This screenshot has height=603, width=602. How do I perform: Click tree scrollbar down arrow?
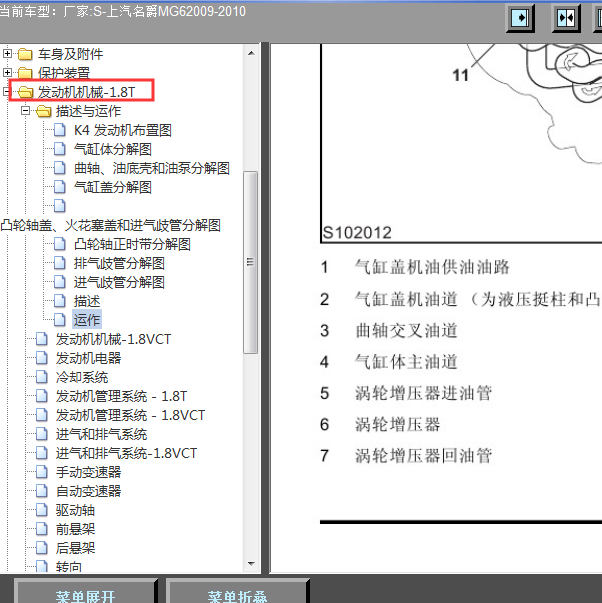[251, 564]
